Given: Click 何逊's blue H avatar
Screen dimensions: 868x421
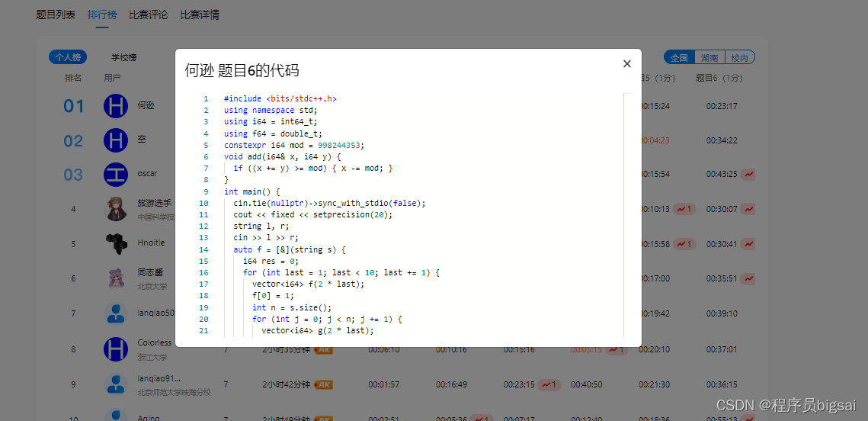Looking at the screenshot, I should tap(116, 106).
